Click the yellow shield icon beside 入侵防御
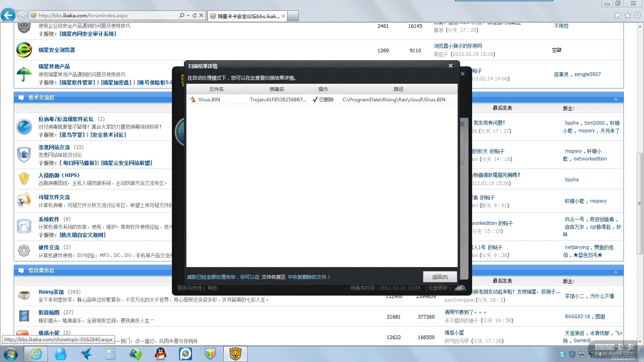 point(24,179)
